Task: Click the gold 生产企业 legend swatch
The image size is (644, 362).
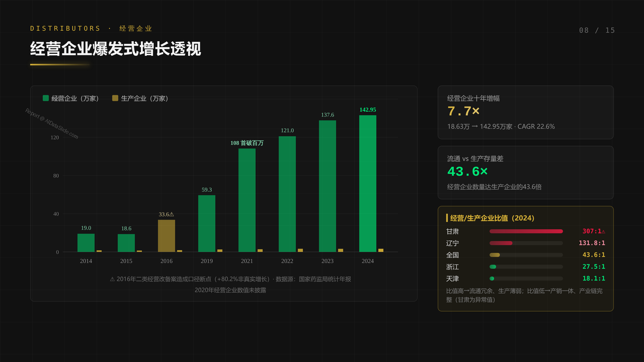Action: click(115, 98)
